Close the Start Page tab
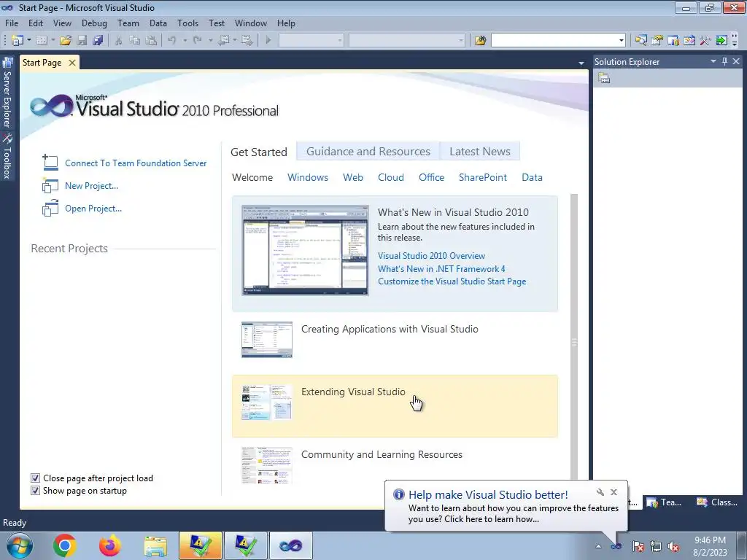Viewport: 747px width, 560px height. click(72, 63)
